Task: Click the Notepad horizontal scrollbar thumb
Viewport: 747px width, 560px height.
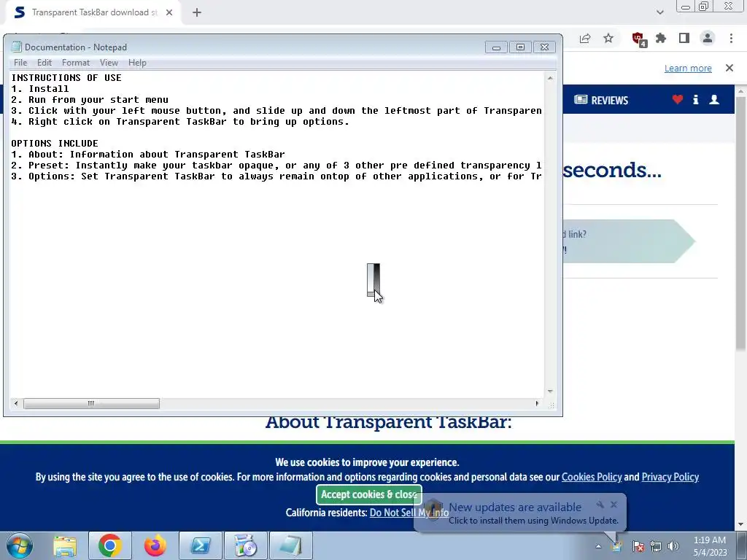Action: (91, 404)
